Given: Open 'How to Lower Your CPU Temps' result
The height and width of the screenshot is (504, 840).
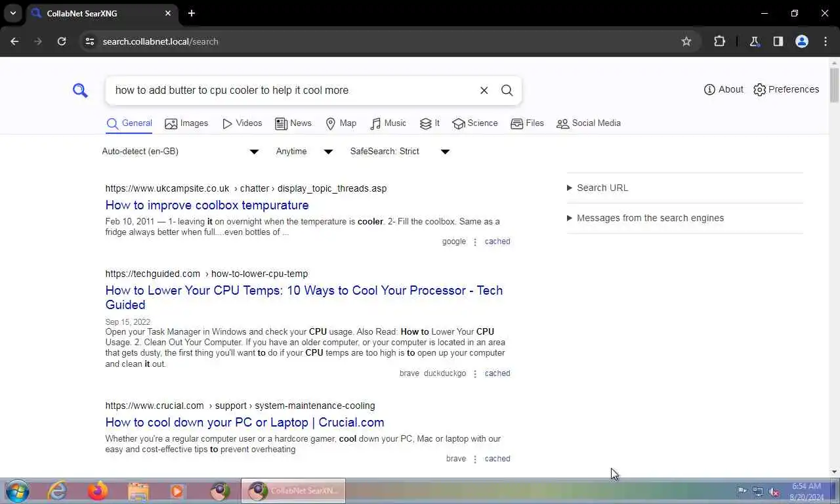Looking at the screenshot, I should coord(304,297).
